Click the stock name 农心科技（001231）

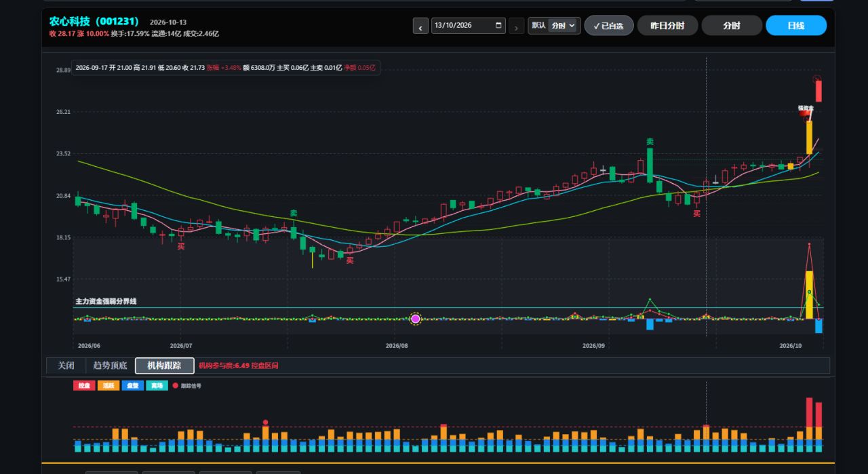pos(94,22)
